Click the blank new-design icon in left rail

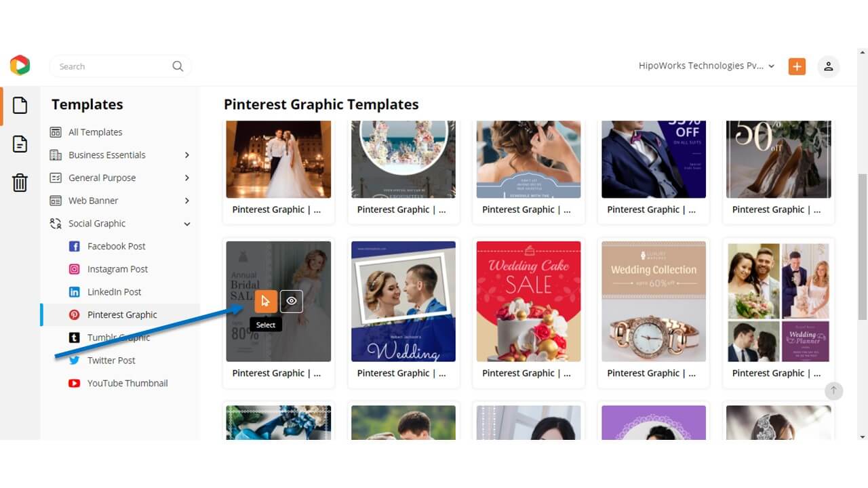pos(20,104)
